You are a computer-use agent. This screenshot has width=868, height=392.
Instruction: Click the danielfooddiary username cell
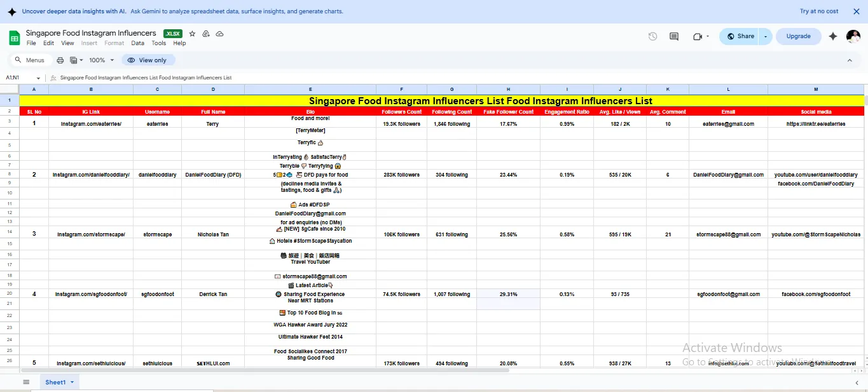coord(157,175)
